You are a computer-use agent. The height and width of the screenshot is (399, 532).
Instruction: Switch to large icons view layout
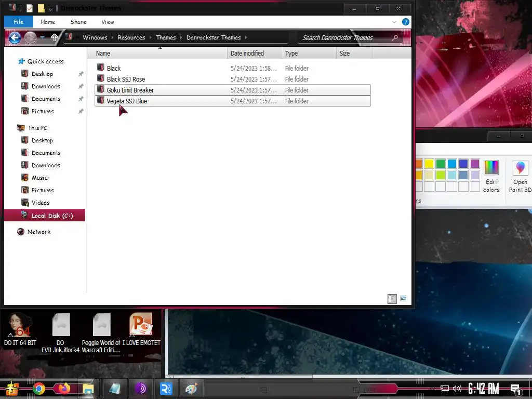tap(403, 299)
